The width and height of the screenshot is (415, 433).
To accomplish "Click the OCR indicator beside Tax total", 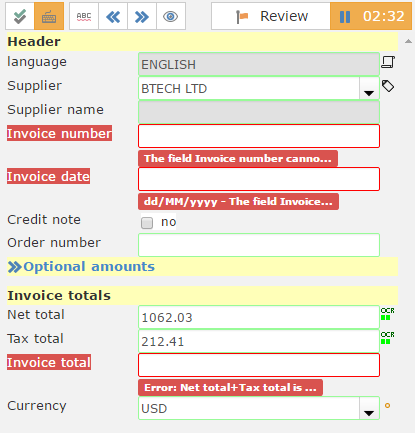I will pyautogui.click(x=388, y=338).
